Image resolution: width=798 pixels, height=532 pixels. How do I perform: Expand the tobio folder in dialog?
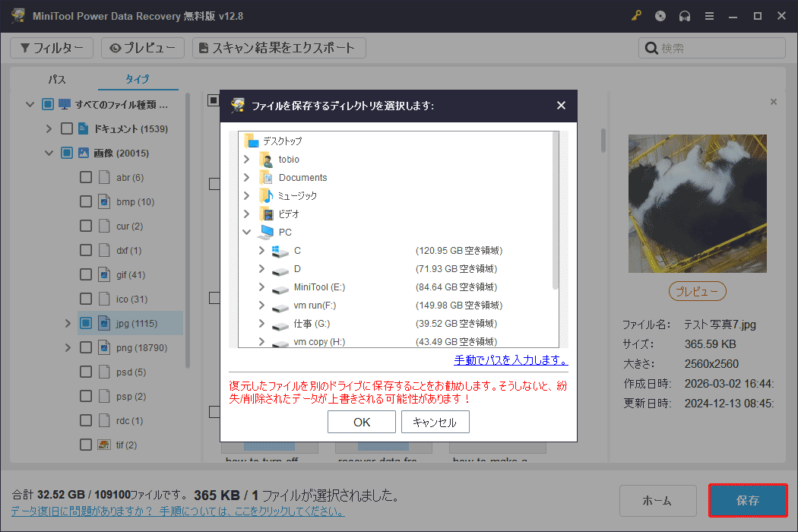coord(247,160)
